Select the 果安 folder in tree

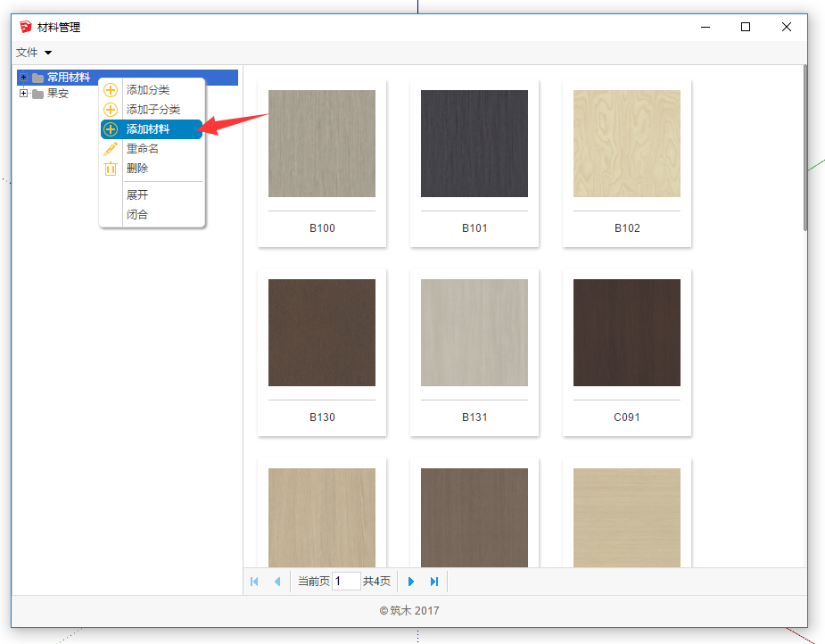coord(57,94)
